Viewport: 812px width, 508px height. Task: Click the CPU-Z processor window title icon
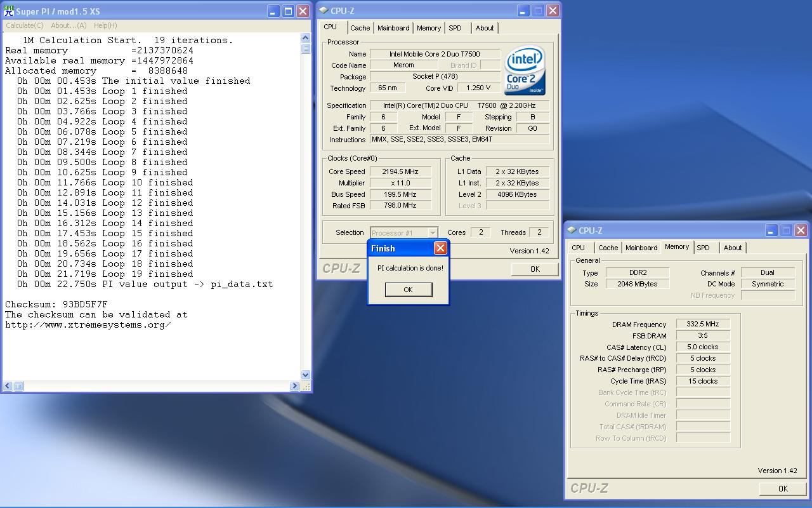click(324, 11)
